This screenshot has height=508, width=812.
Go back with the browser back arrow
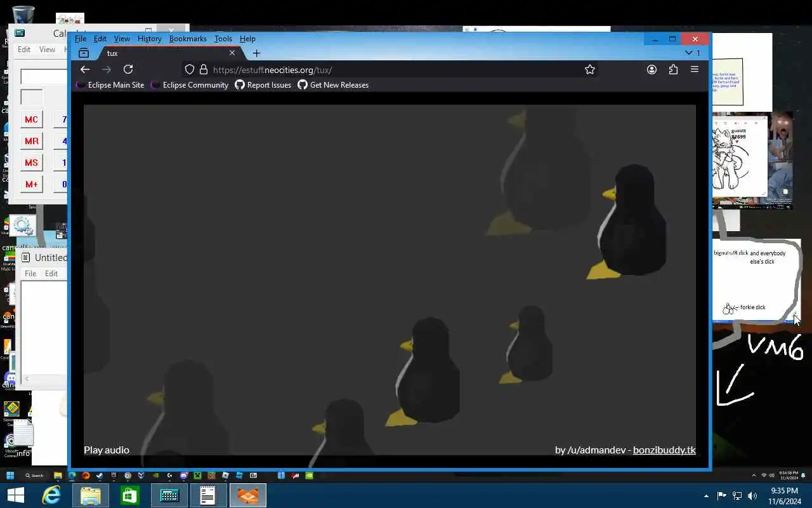[85, 69]
